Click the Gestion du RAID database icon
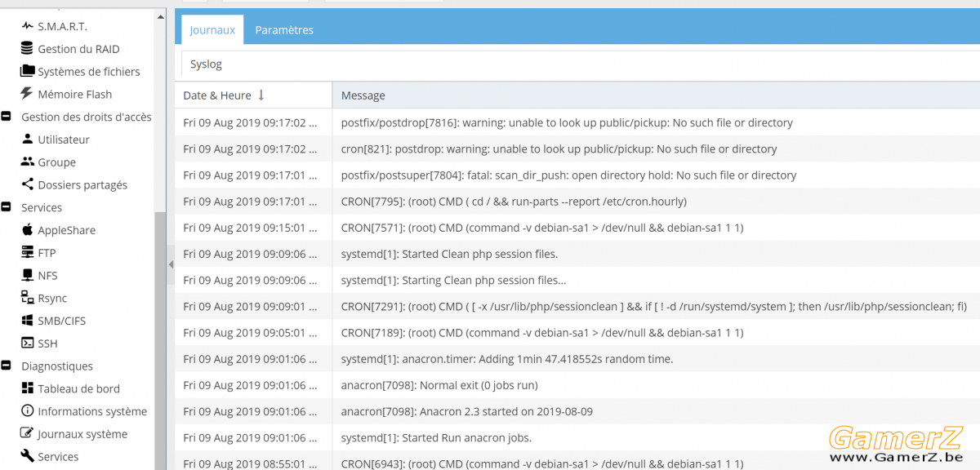This screenshot has width=980, height=470. pos(27,49)
